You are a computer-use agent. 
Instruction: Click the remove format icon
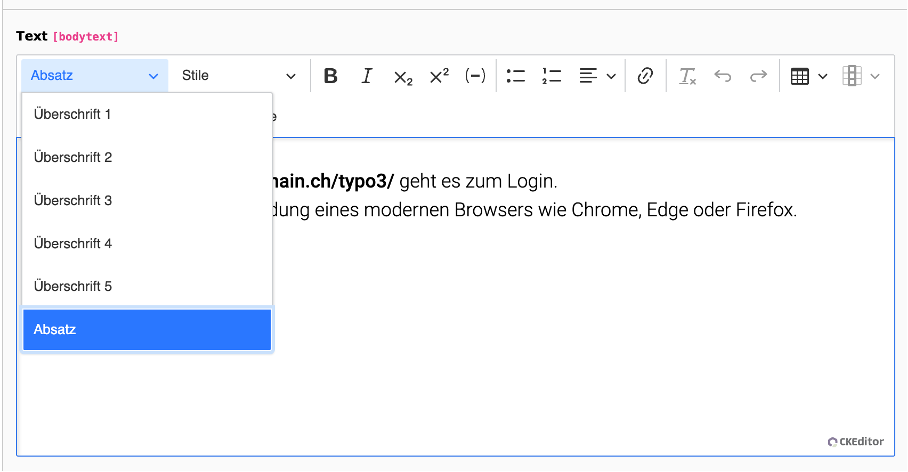[x=687, y=76]
